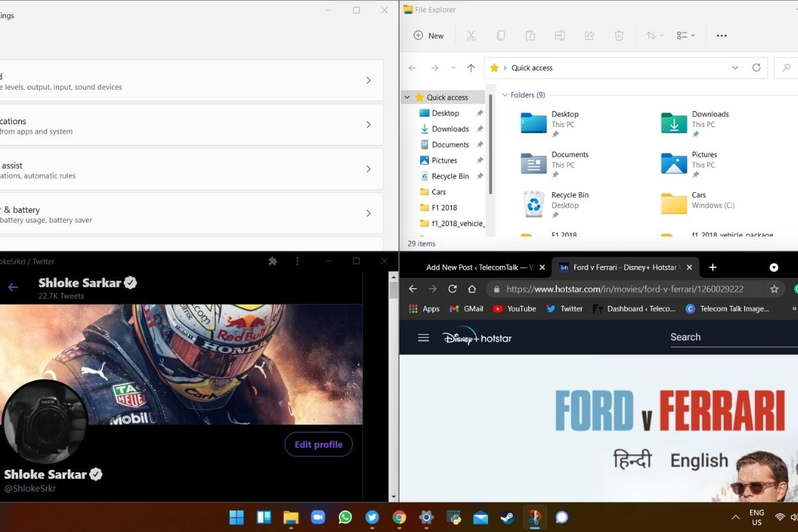The image size is (798, 532).
Task: Open the Mail app from the taskbar
Action: [480, 517]
